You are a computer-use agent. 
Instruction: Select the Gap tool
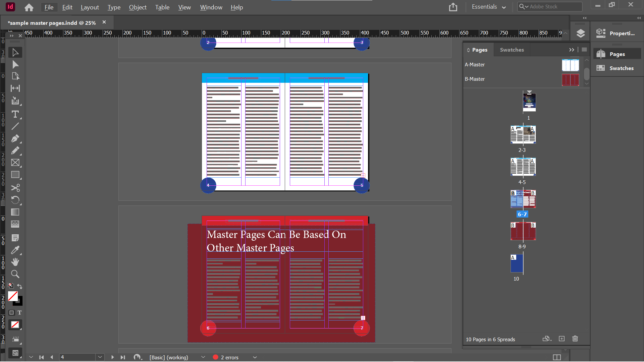click(x=15, y=88)
